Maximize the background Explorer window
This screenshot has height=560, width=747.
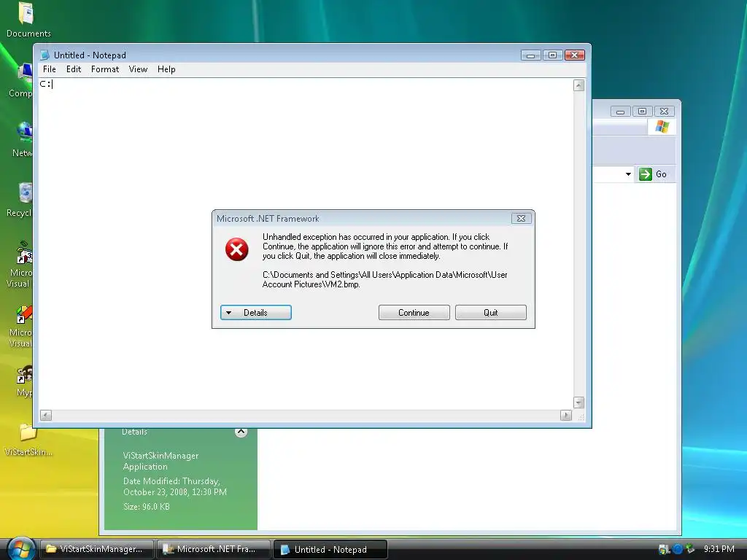tap(642, 112)
